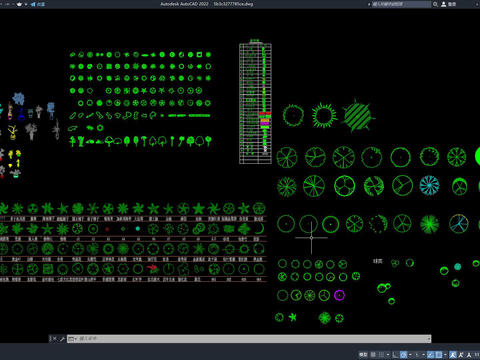This screenshot has height=360, width=480.
Task: Toggle snap mode grid-dots icon
Action: click(x=381, y=355)
